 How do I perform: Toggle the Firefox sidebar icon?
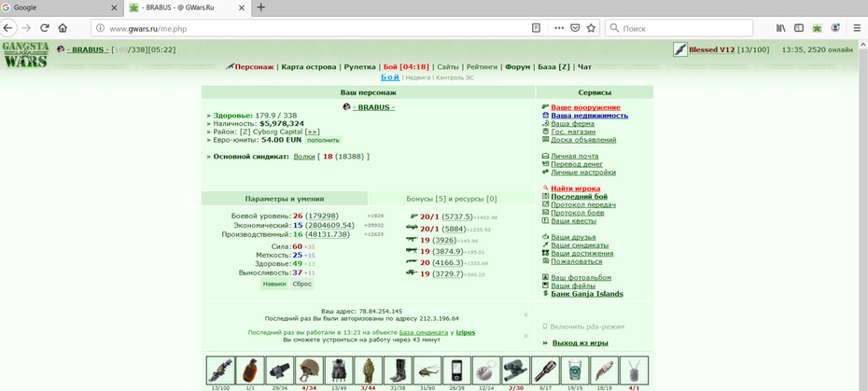[x=799, y=28]
